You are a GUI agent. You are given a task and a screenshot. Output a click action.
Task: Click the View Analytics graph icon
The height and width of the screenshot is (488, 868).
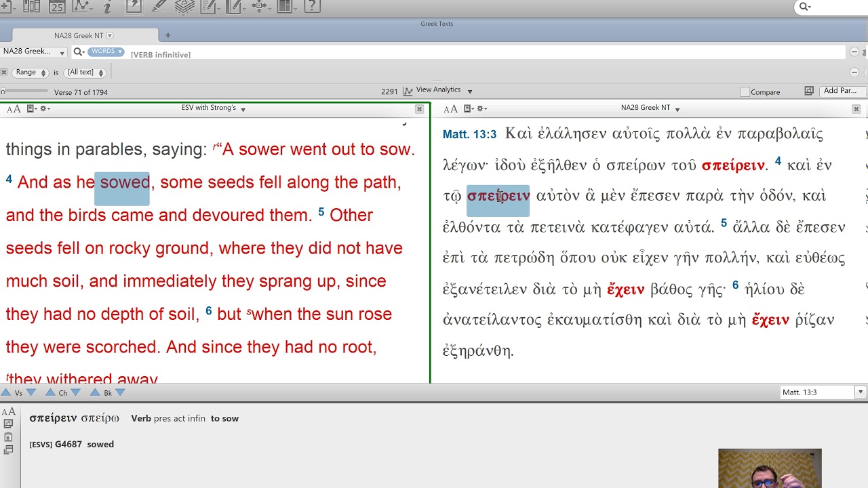(408, 91)
